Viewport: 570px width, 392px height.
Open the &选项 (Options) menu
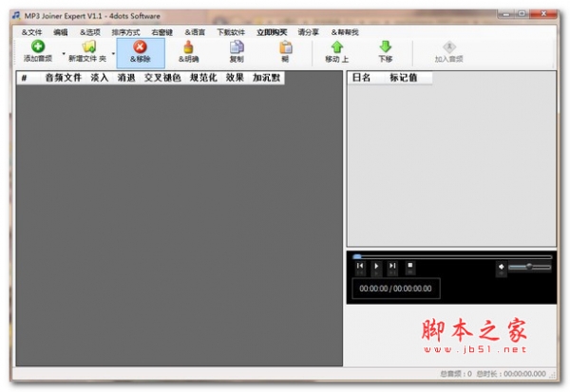pos(90,32)
